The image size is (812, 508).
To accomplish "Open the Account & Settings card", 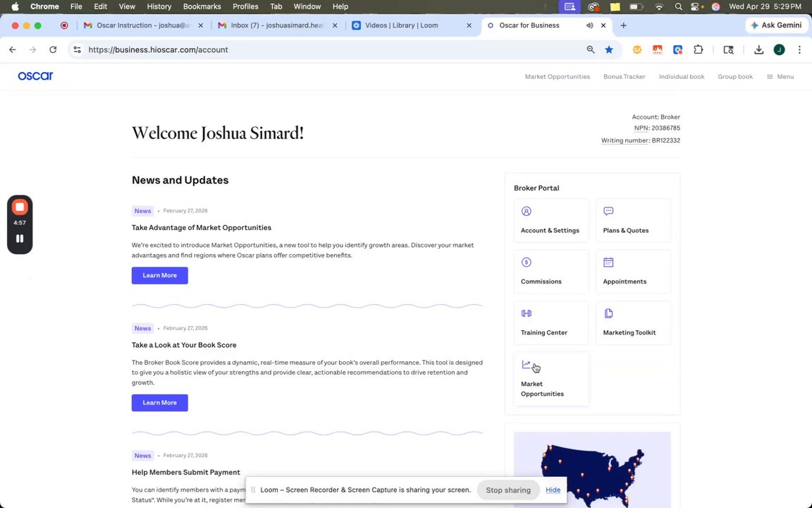I will 551,220.
